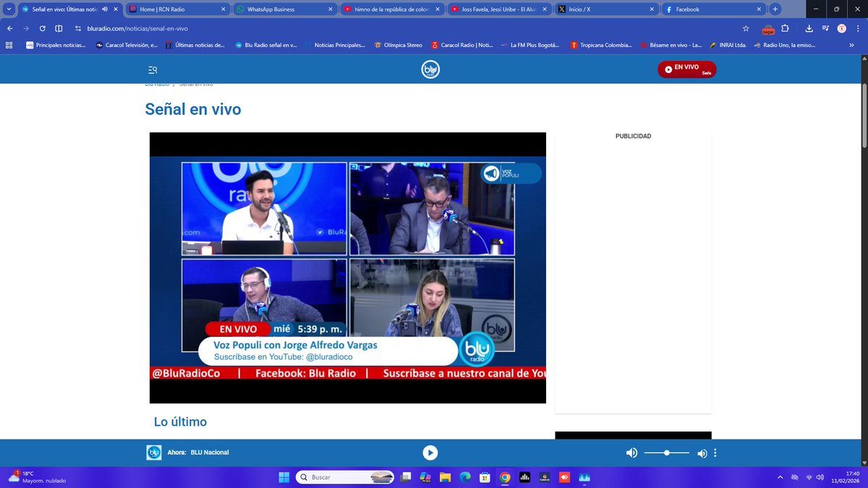Play the live stream with the play button
The height and width of the screenshot is (488, 868).
430,452
